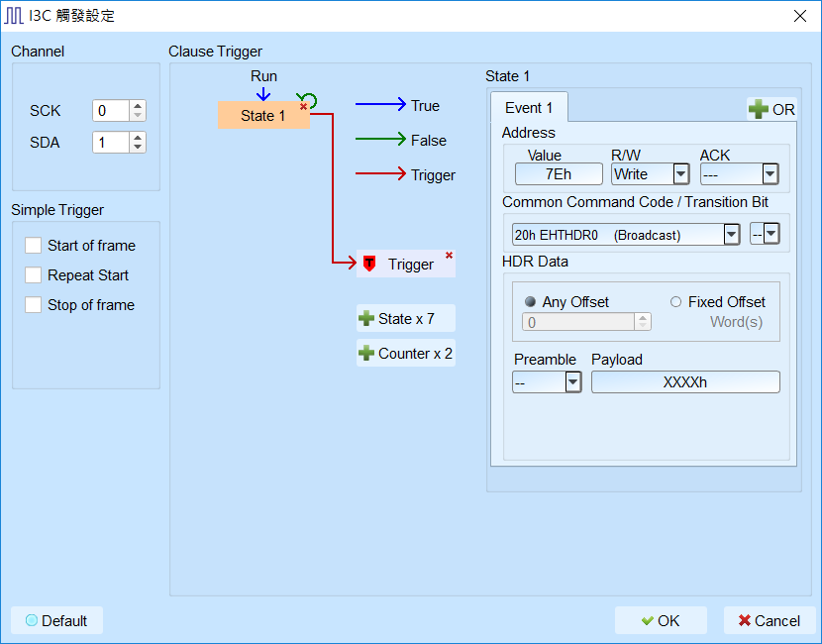Enable Repeat Start trigger
Image resolution: width=822 pixels, height=644 pixels.
tap(33, 275)
